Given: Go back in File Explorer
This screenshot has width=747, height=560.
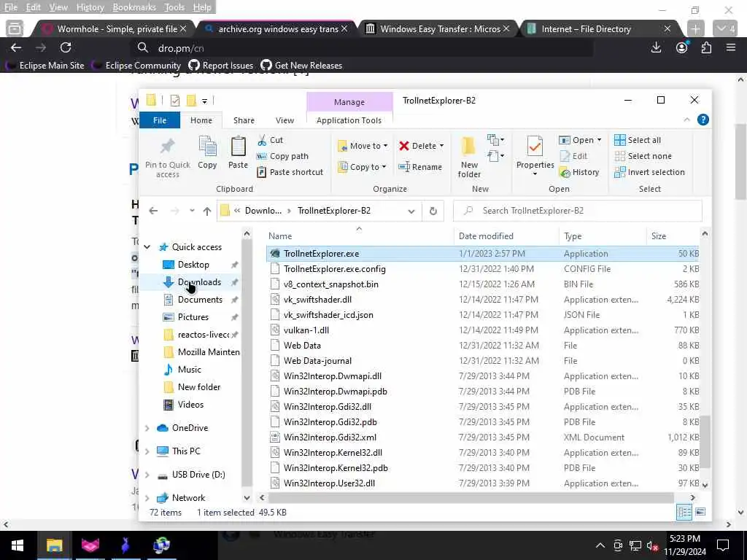Looking at the screenshot, I should pos(153,211).
